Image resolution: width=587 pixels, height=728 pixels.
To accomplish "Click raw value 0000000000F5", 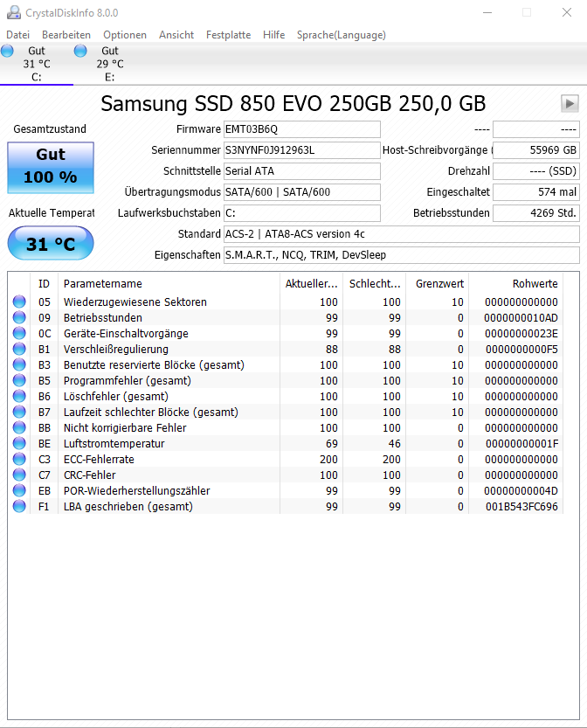I will [522, 350].
